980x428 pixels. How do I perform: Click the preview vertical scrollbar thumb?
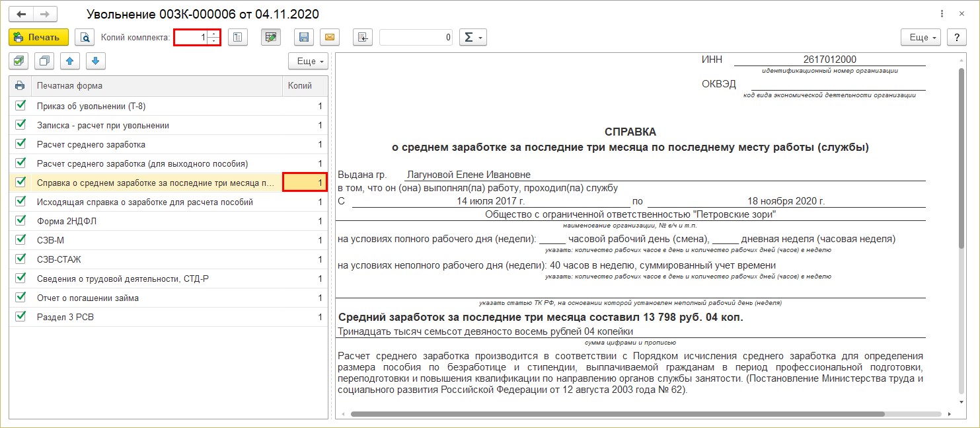(x=961, y=157)
